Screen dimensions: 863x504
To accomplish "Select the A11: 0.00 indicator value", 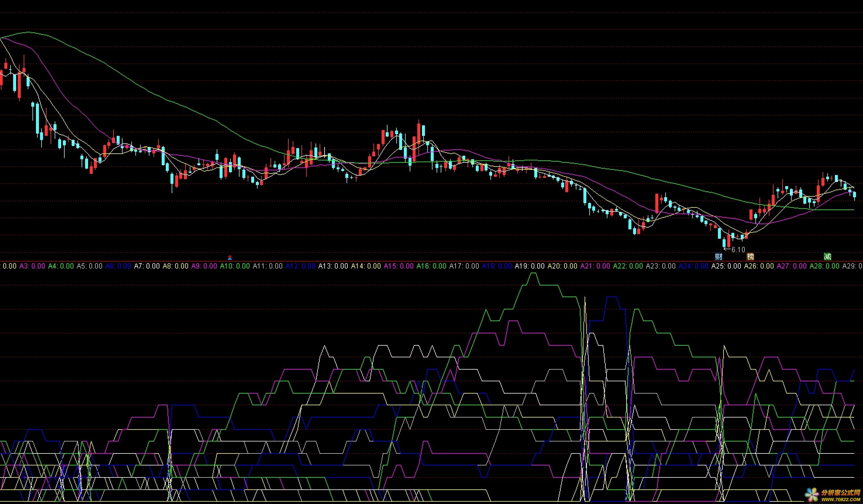I will coord(268,266).
